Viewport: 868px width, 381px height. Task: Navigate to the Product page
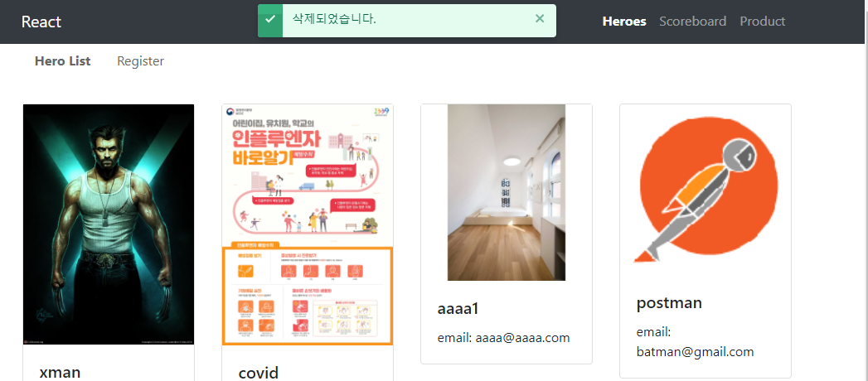(762, 22)
